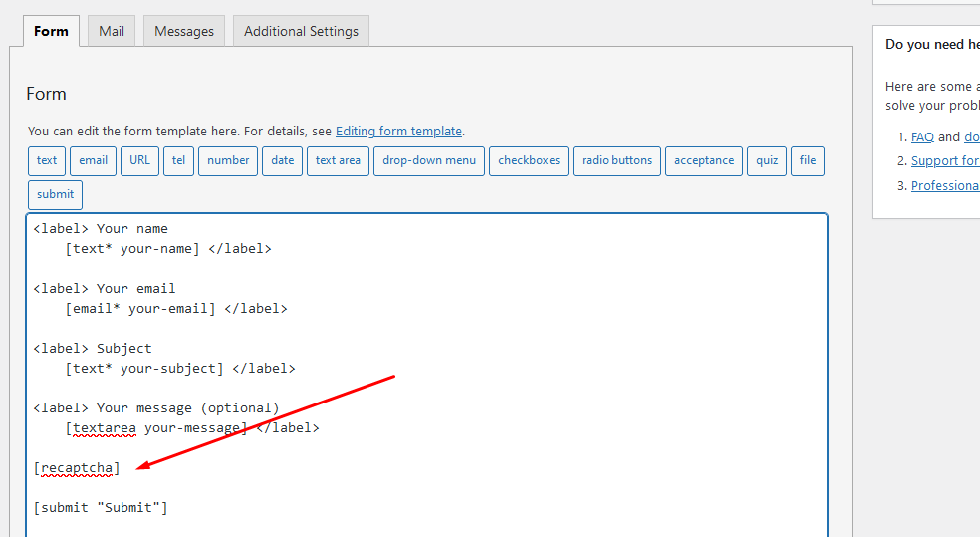Image resolution: width=980 pixels, height=537 pixels.
Task: Click "<label> Your message (optional)" line
Action: (156, 408)
